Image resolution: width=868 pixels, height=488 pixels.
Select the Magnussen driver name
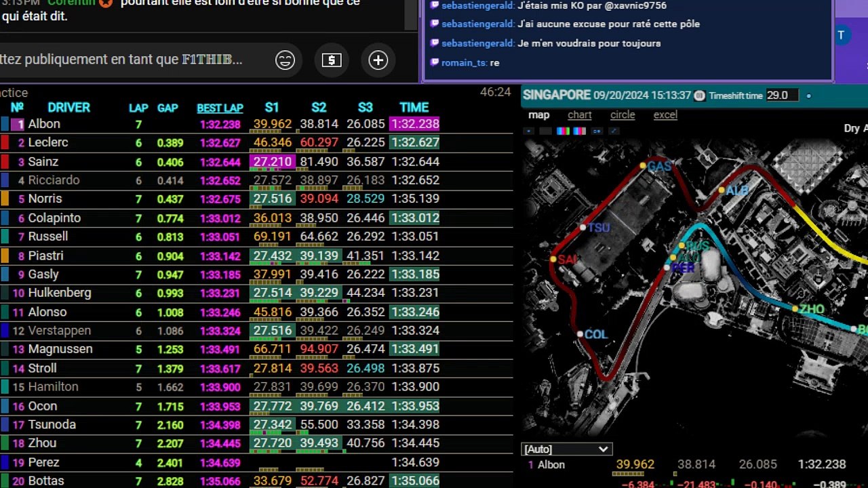click(x=60, y=349)
